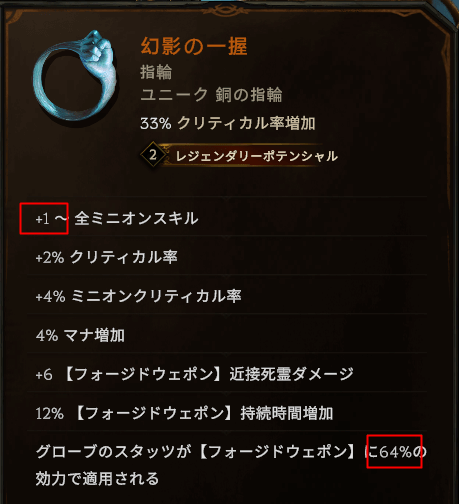Click the ornate emblem on top border
Image resolution: width=459 pixels, height=504 pixels.
pos(226,10)
